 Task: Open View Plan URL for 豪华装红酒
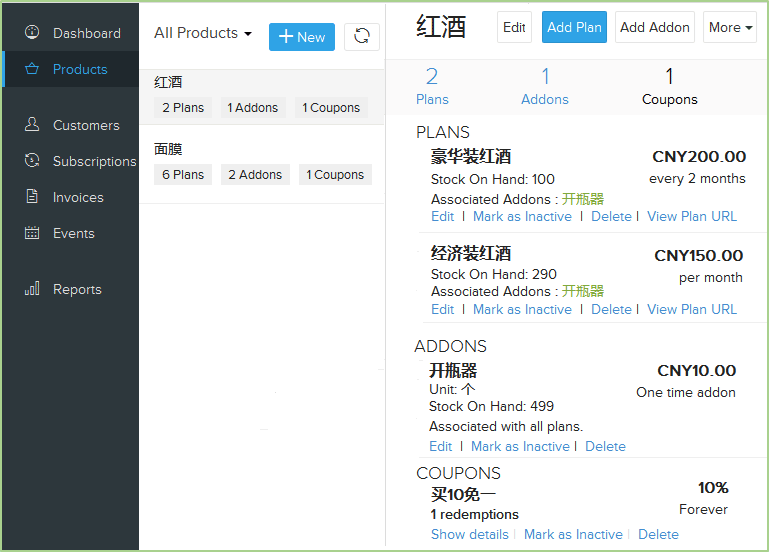tap(692, 216)
